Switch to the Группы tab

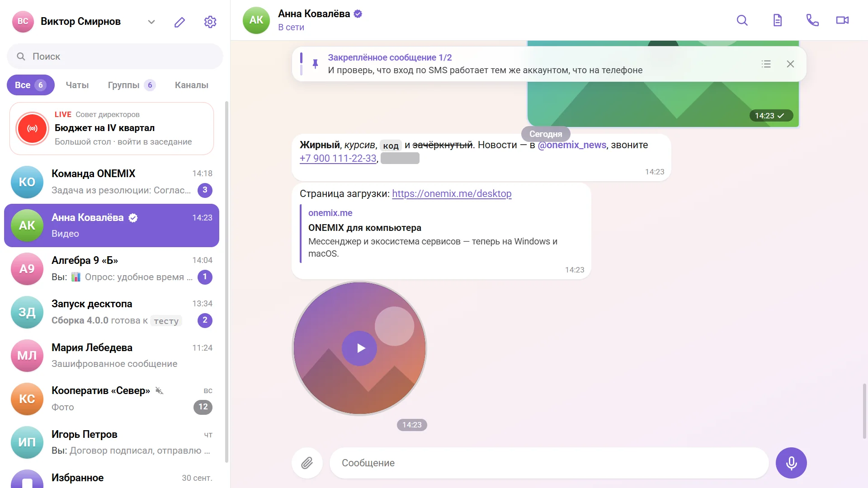click(x=132, y=85)
